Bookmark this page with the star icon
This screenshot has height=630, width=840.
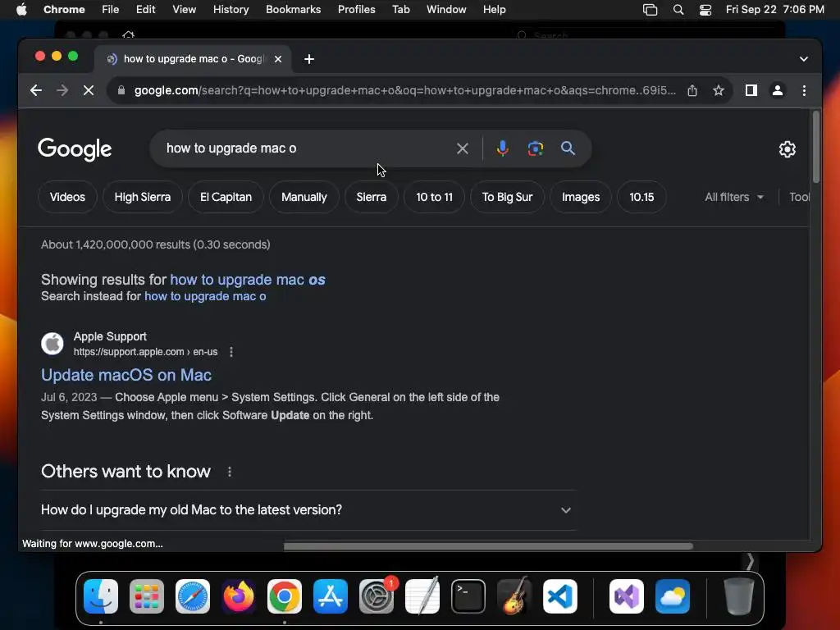click(x=719, y=90)
